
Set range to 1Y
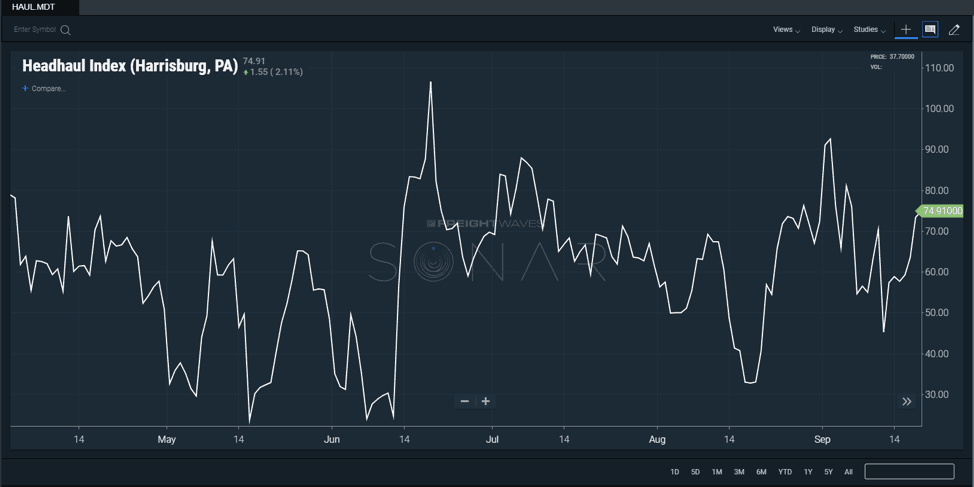point(808,472)
